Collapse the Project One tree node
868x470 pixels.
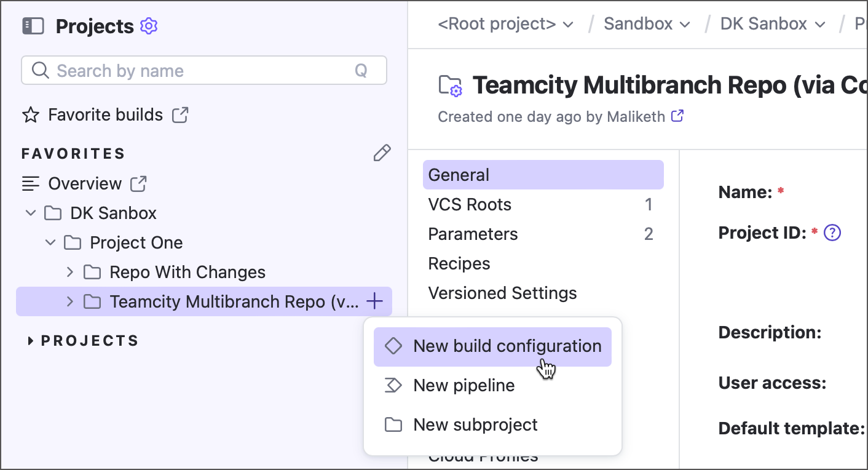(50, 242)
